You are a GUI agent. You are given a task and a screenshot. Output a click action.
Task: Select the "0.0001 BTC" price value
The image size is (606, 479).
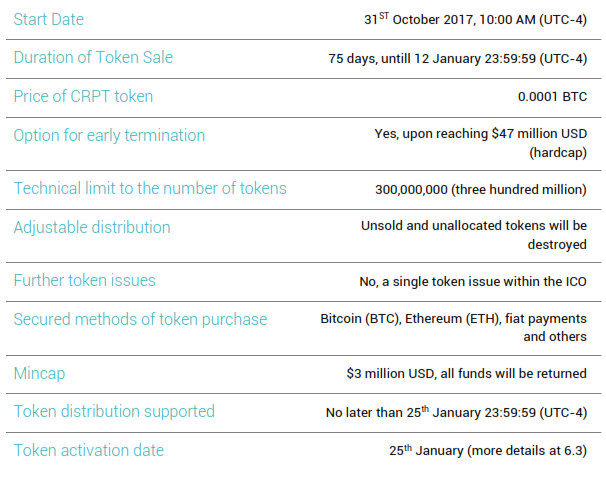click(x=552, y=98)
